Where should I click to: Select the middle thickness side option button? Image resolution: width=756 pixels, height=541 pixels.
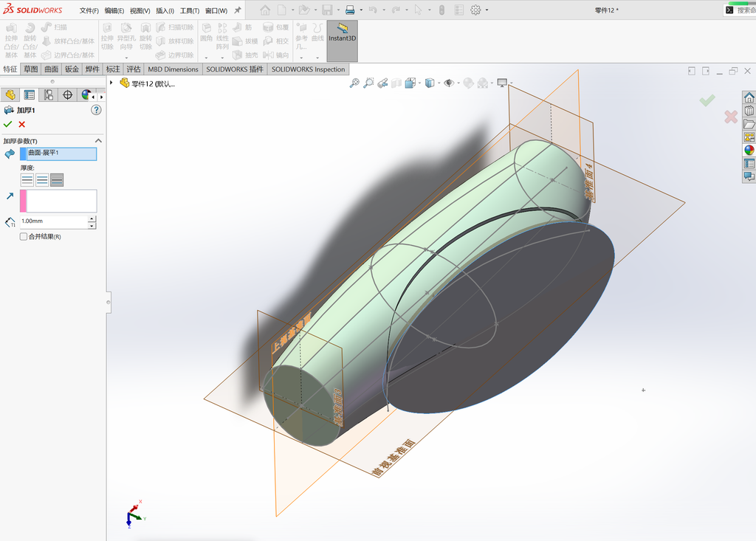point(42,180)
